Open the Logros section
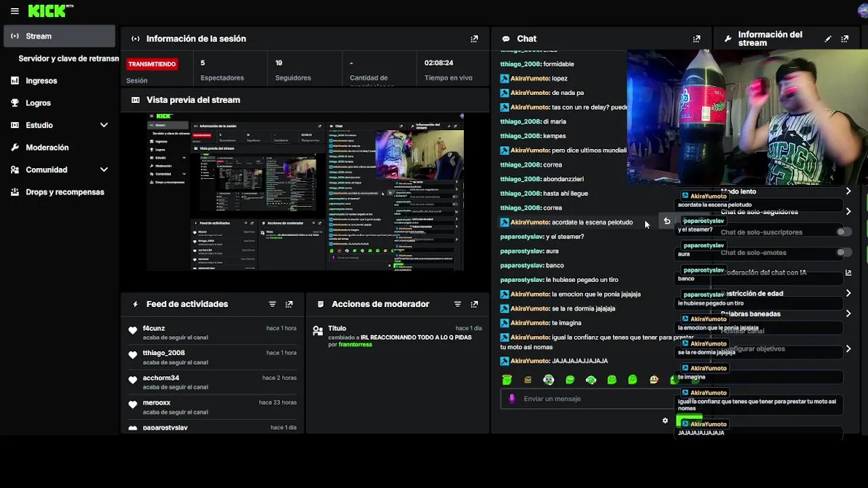868x488 pixels. (38, 103)
